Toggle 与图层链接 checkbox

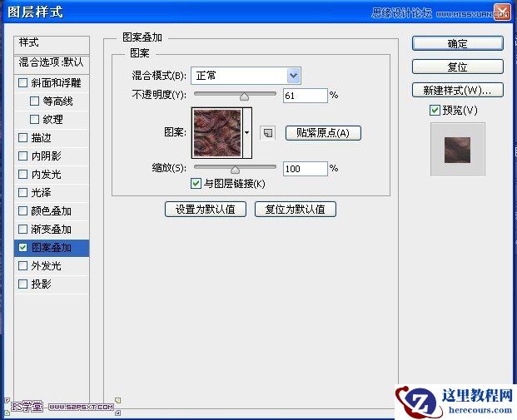tap(196, 183)
